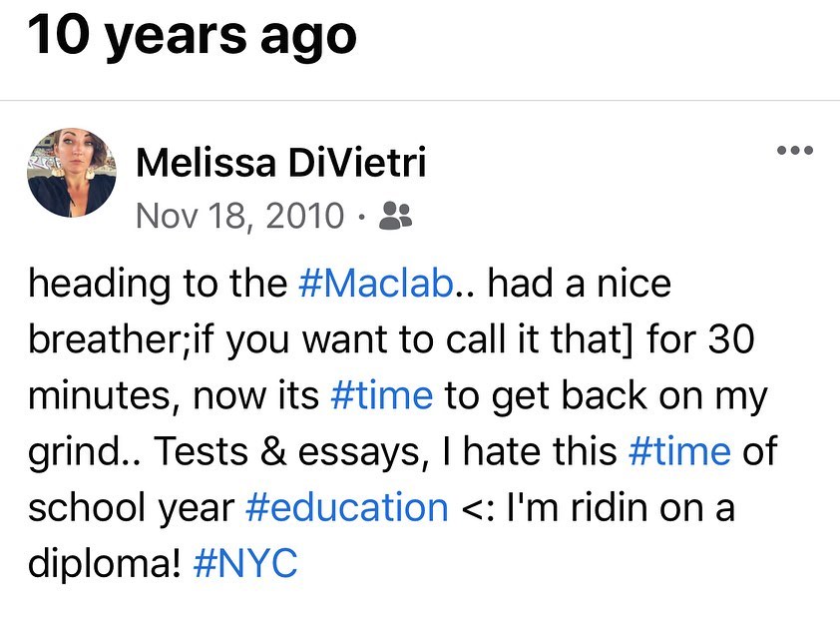This screenshot has height=630, width=840.
Task: Click the dot separator after the date
Action: coord(361,216)
